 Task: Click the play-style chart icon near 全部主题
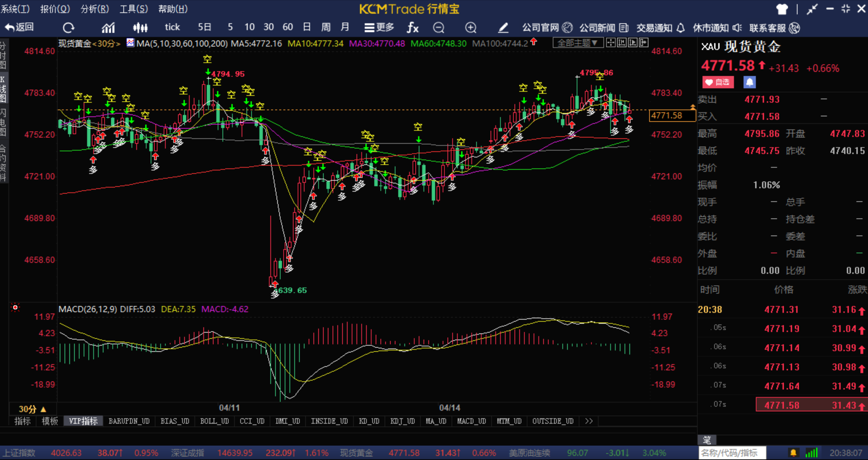[x=633, y=42]
